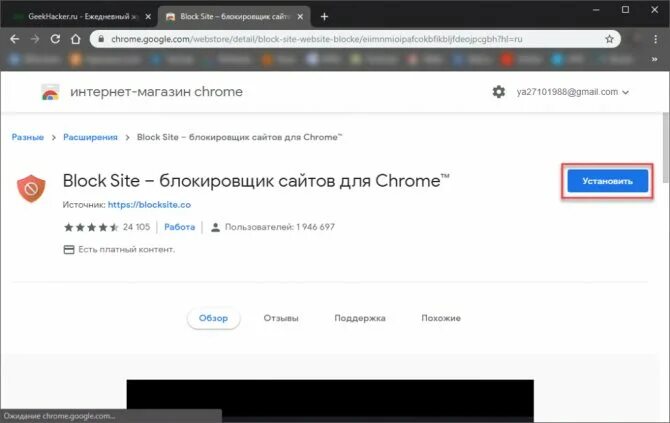Visit https://blocksite.co source link
The height and width of the screenshot is (423, 670).
pyautogui.click(x=149, y=205)
